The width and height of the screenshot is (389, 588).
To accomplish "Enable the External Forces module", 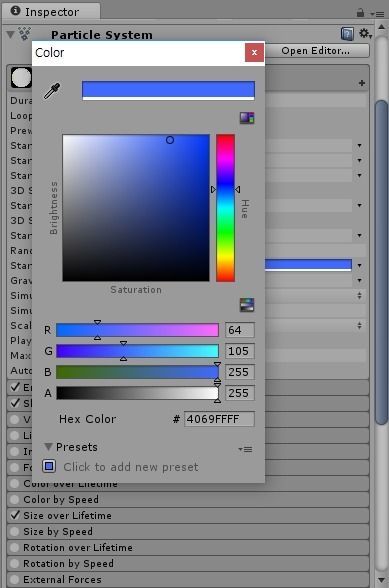I will coord(15,579).
